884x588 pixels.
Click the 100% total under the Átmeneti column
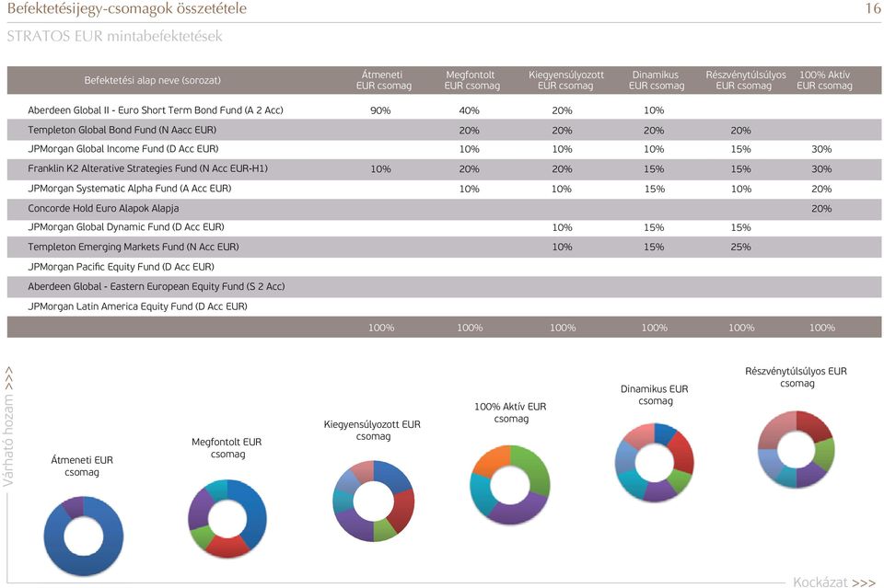(x=381, y=328)
